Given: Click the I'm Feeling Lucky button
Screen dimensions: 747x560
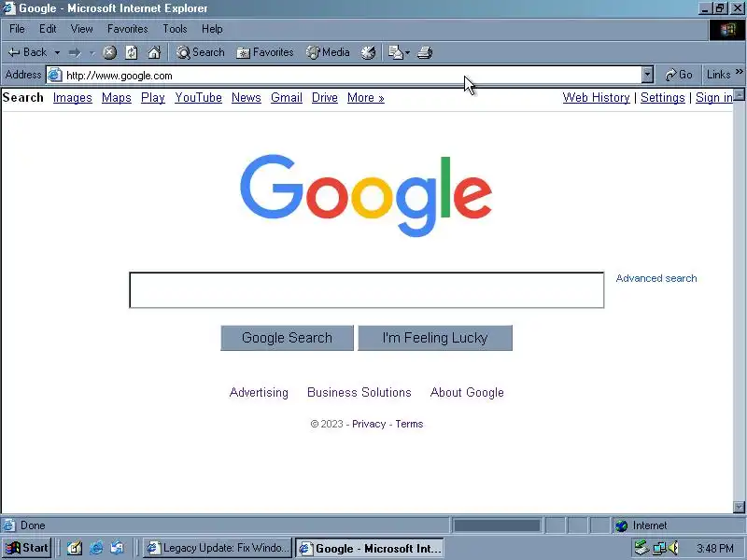Looking at the screenshot, I should tap(435, 338).
